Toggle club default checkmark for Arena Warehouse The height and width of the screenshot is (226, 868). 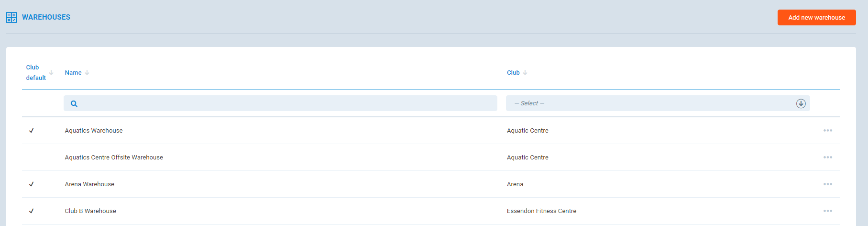32,184
